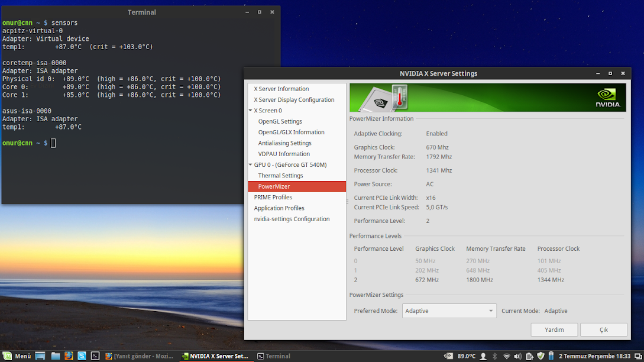Image resolution: width=644 pixels, height=362 pixels.
Task: Switch to Terminal taskbar entry
Action: tap(274, 356)
